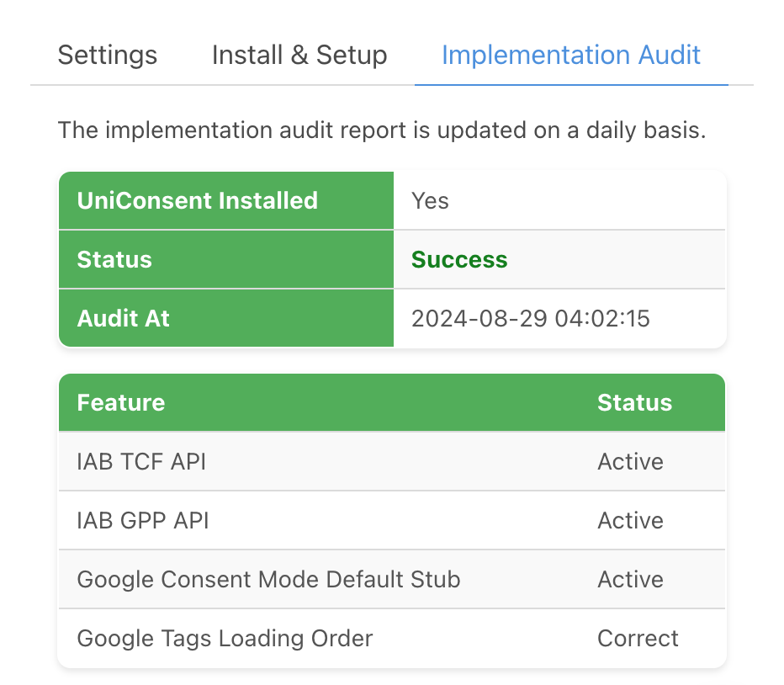The image size is (784, 685).
Task: Click the Active status for IAB TCF API
Action: 630,461
